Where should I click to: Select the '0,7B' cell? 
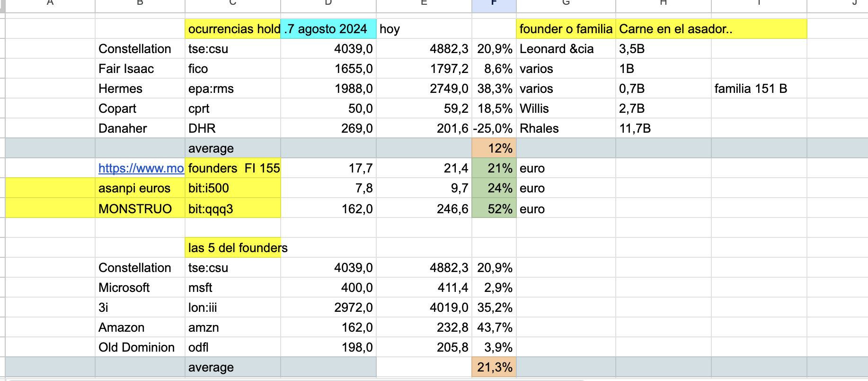[664, 89]
